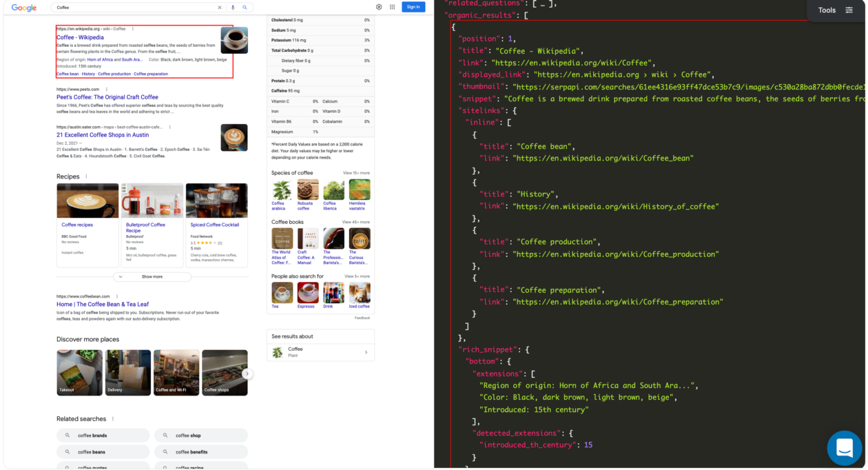Viewport: 868px width, 470px height.
Task: Open the three-dot menu beside austin.eater.com result
Action: 170,127
